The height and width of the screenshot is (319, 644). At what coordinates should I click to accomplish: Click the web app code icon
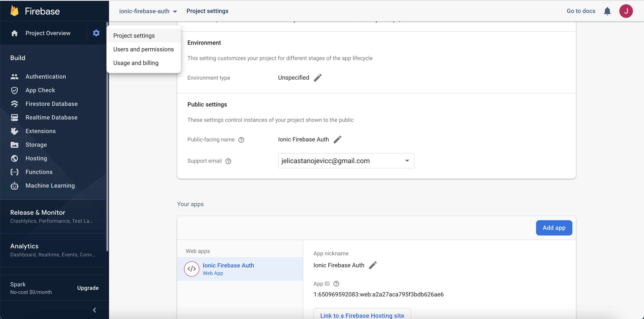191,269
